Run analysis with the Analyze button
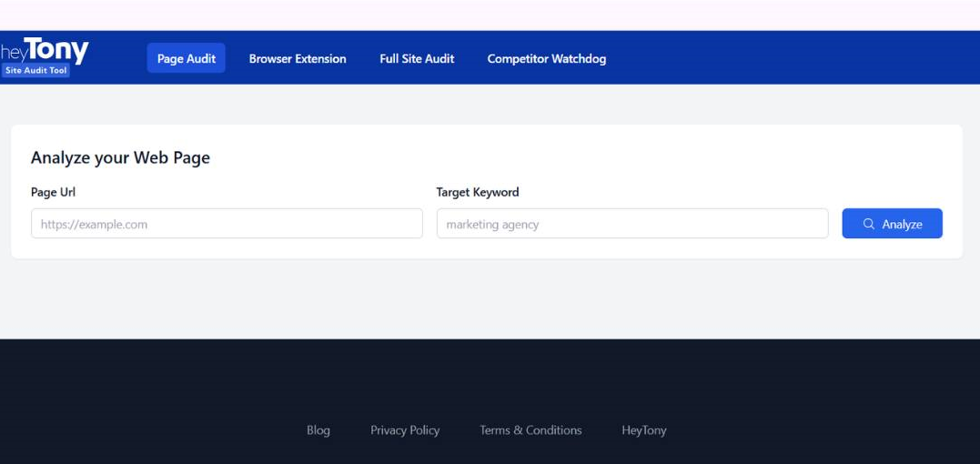Screen dimensions: 980x464 click(892, 224)
